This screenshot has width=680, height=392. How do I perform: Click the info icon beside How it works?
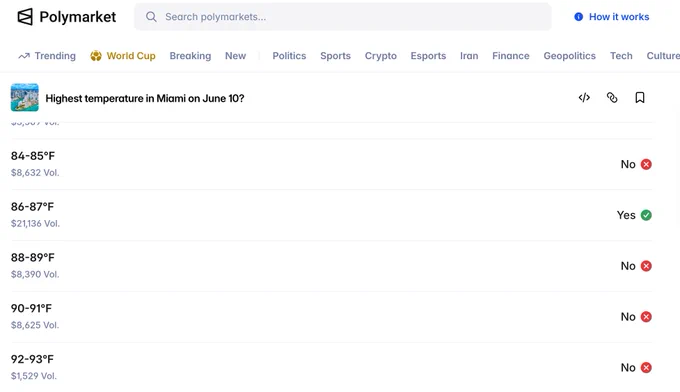click(579, 17)
